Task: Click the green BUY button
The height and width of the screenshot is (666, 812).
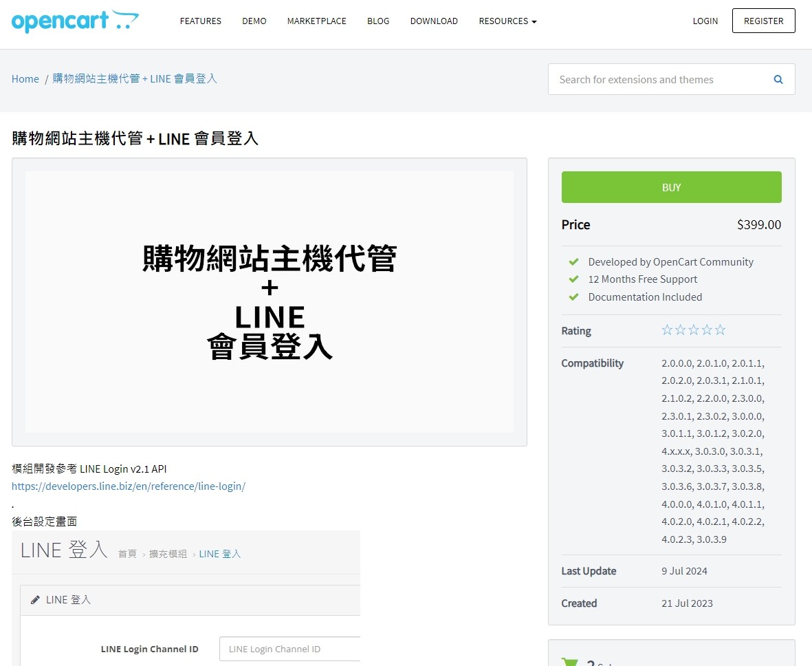Action: (671, 187)
